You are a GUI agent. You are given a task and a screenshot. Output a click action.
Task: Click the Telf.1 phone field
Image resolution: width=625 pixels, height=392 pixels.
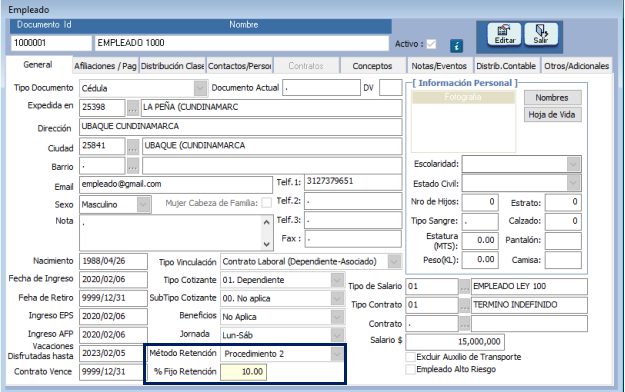pyautogui.click(x=353, y=182)
